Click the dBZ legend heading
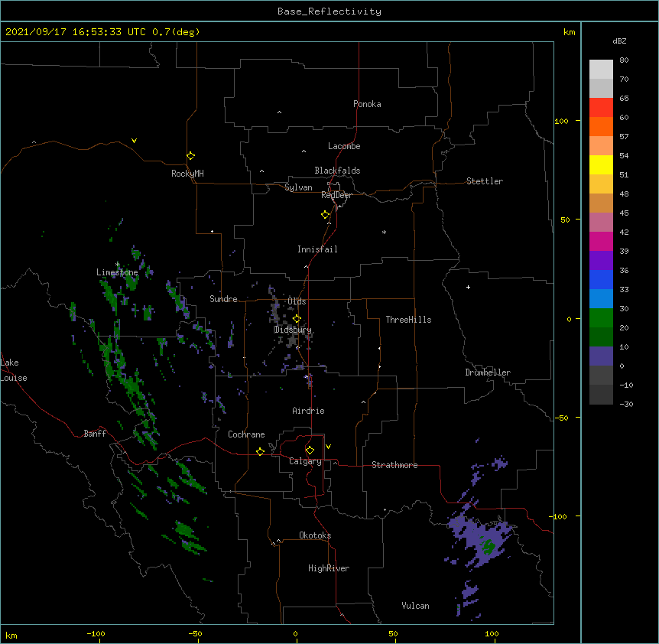This screenshot has width=659, height=644. pos(619,41)
